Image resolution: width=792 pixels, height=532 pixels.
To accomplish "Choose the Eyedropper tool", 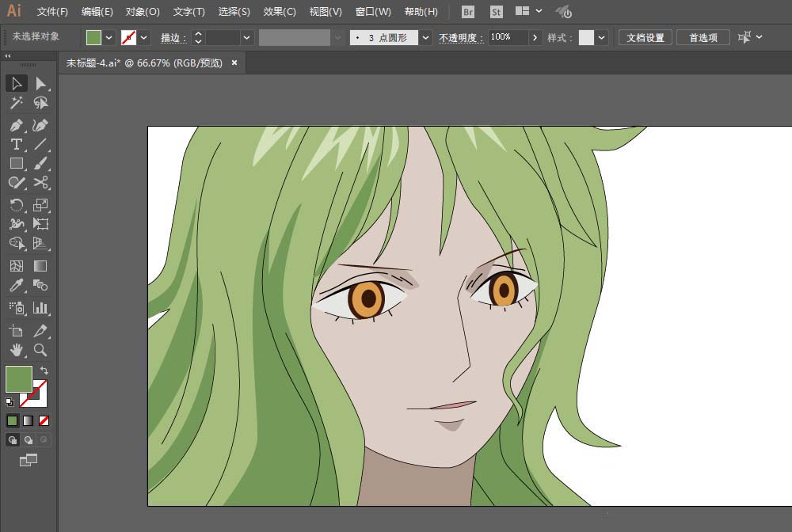I will (x=16, y=286).
